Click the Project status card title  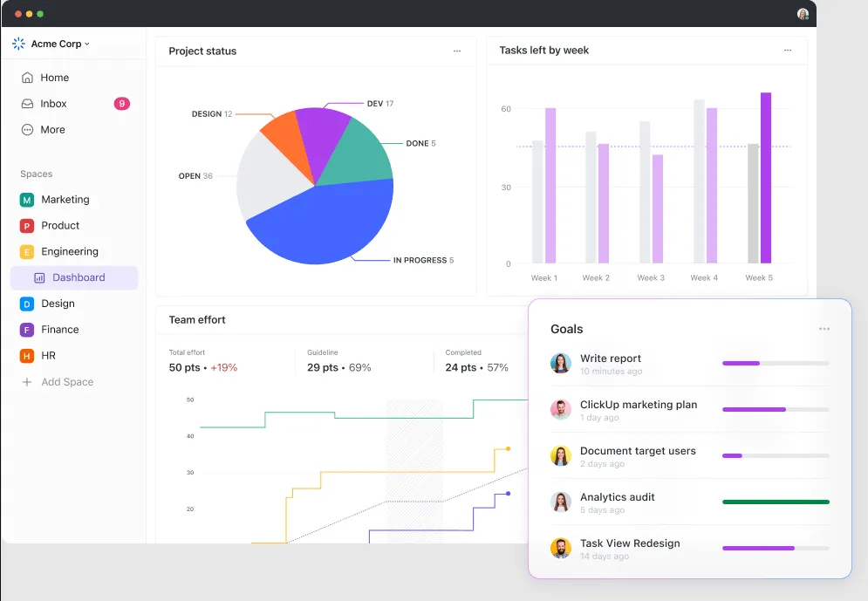(202, 51)
